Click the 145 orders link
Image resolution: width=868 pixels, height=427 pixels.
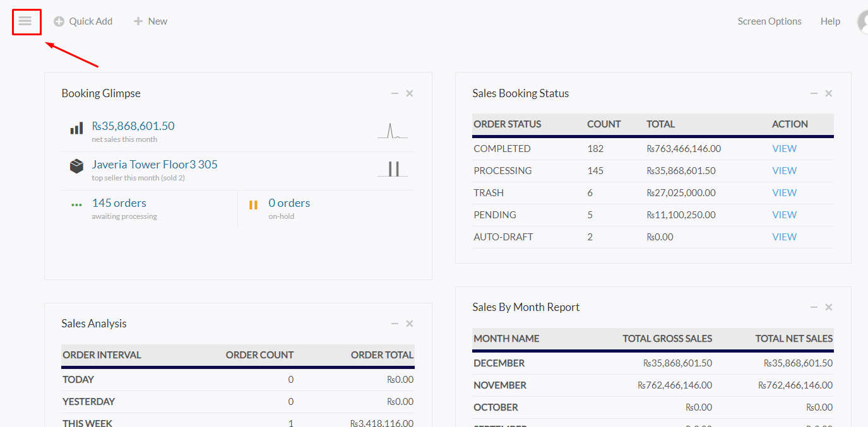(119, 203)
